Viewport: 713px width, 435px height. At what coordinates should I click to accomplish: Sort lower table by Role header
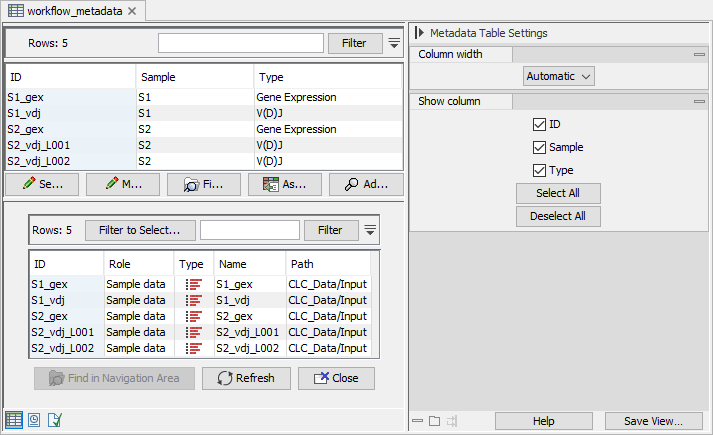[x=139, y=264]
